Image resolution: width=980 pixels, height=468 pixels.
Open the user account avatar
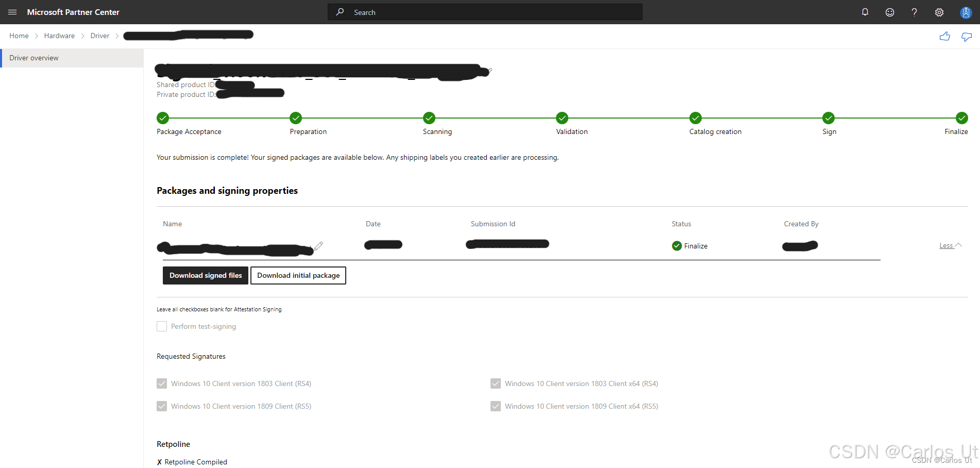click(x=966, y=12)
